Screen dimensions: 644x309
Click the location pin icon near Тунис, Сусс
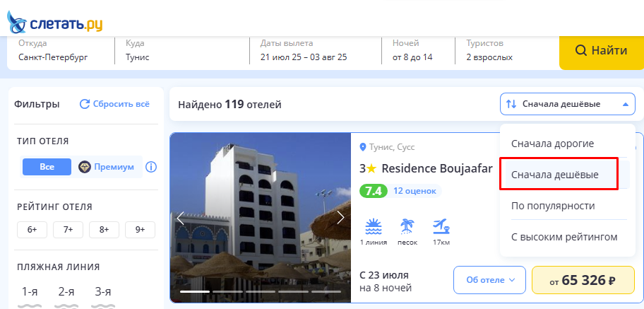point(363,147)
